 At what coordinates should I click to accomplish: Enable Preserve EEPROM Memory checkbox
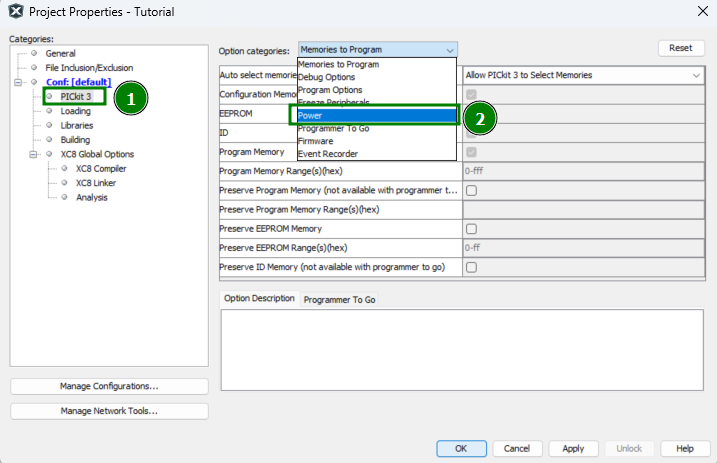[x=471, y=229]
